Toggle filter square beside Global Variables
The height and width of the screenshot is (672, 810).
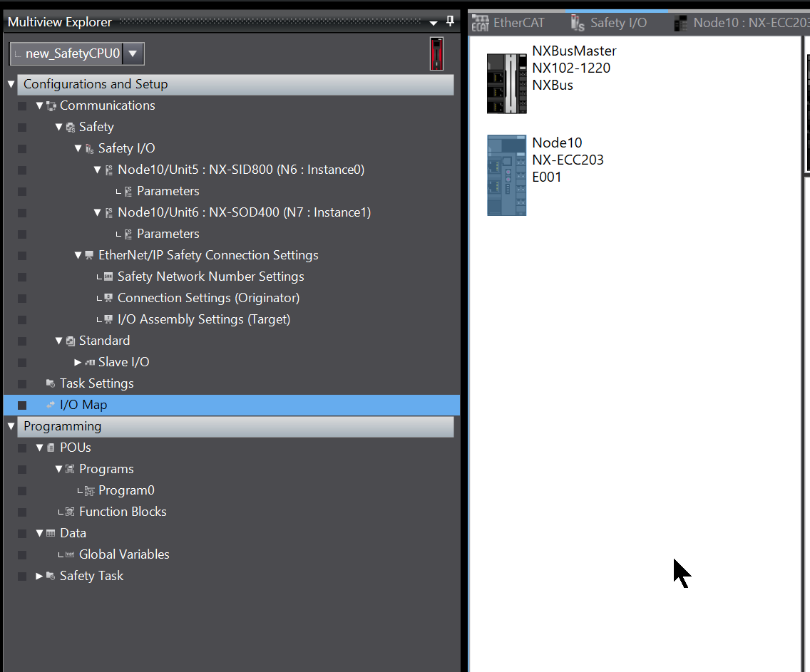pyautogui.click(x=21, y=555)
